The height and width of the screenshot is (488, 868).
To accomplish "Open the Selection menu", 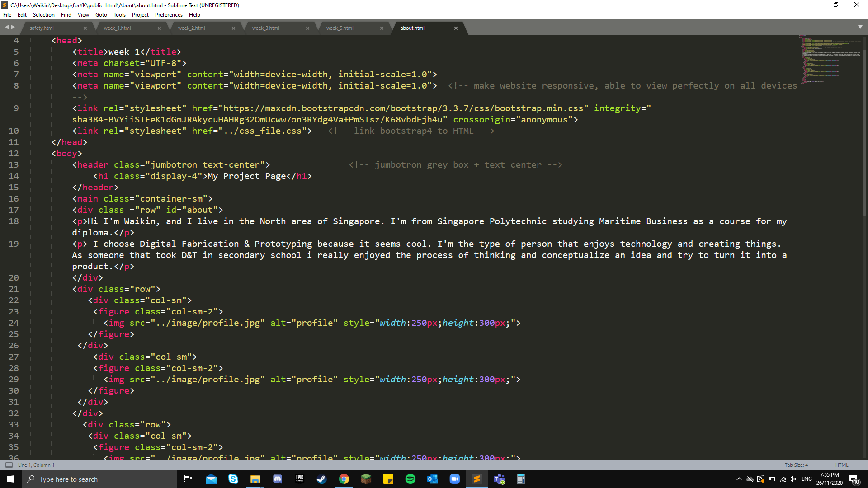I will 43,15.
